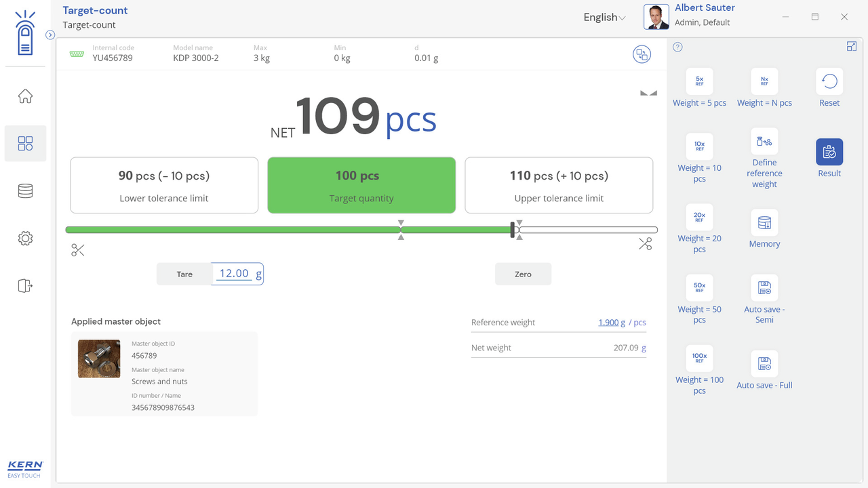Click the help question mark icon
Viewport: 868px width, 488px height.
[x=677, y=47]
